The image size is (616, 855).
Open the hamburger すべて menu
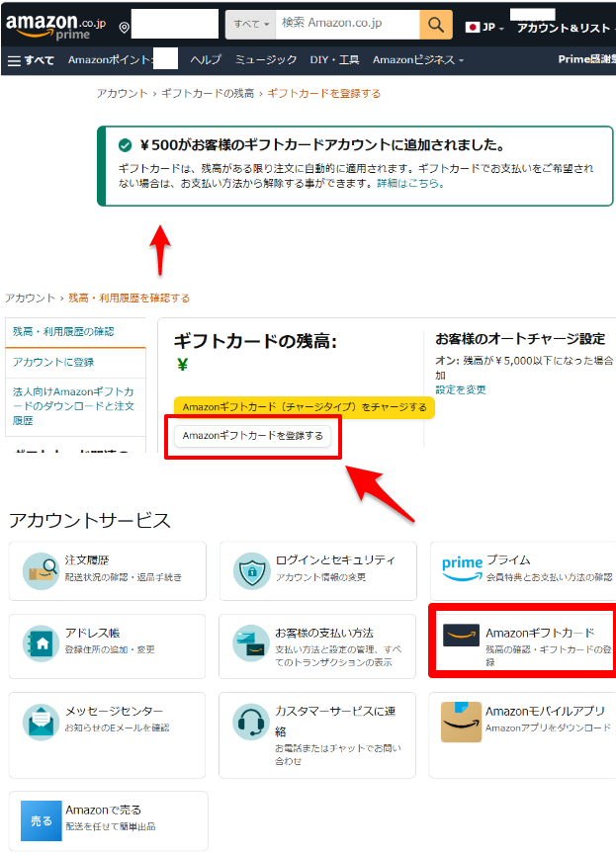(x=31, y=60)
